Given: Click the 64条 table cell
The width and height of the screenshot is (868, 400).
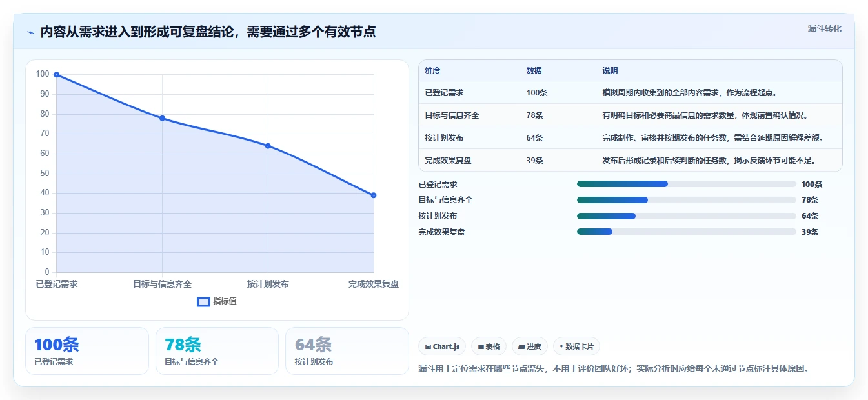Looking at the screenshot, I should pyautogui.click(x=535, y=138).
